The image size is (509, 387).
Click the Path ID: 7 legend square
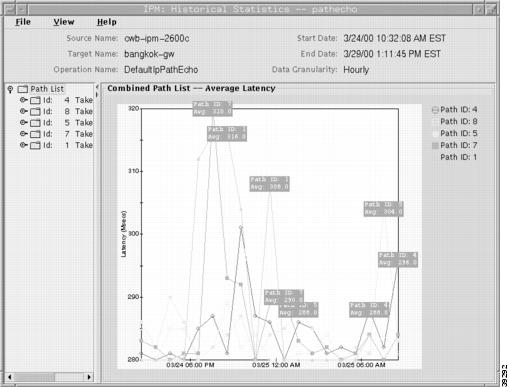point(435,145)
